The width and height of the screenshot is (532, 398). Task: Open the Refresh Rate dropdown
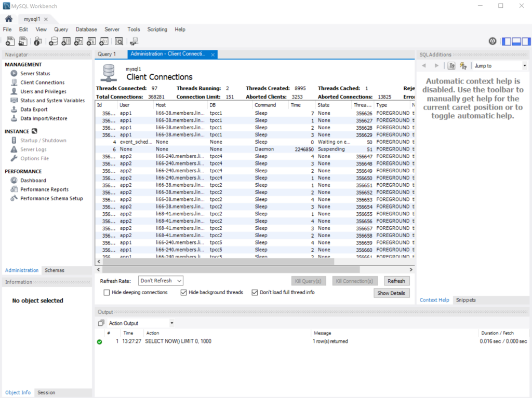pyautogui.click(x=161, y=281)
